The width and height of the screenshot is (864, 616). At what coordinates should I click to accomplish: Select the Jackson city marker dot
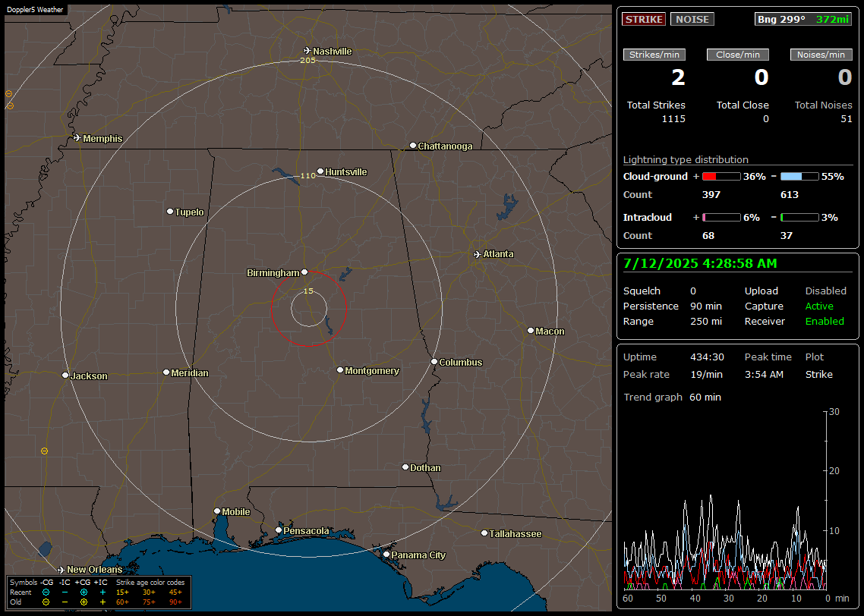pos(65,375)
